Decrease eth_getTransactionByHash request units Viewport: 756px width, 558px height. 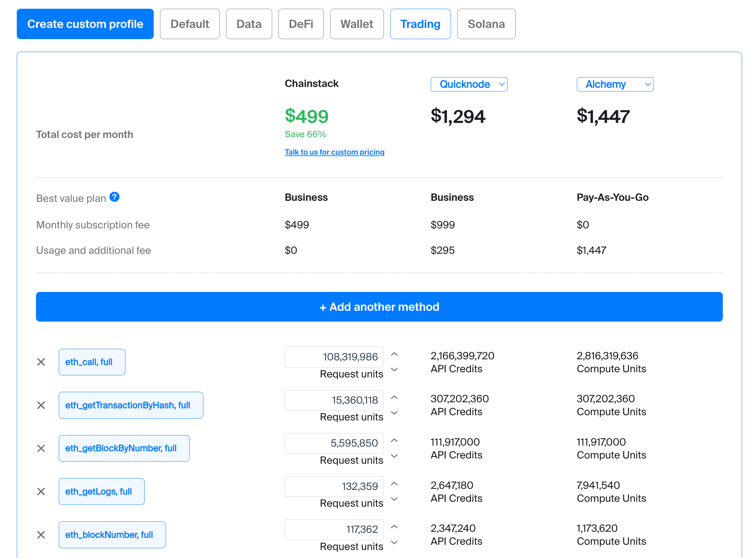click(394, 413)
